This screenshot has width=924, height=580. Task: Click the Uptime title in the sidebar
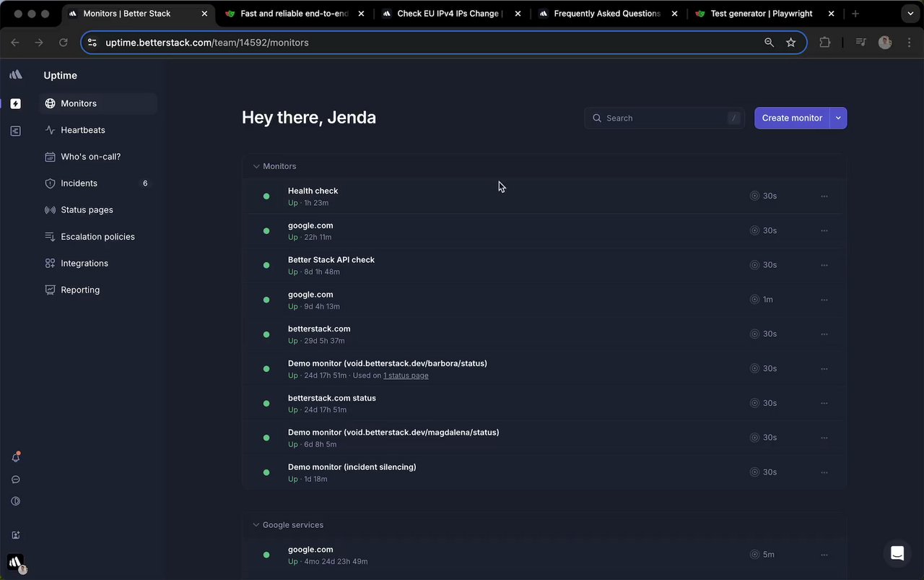[x=61, y=75]
